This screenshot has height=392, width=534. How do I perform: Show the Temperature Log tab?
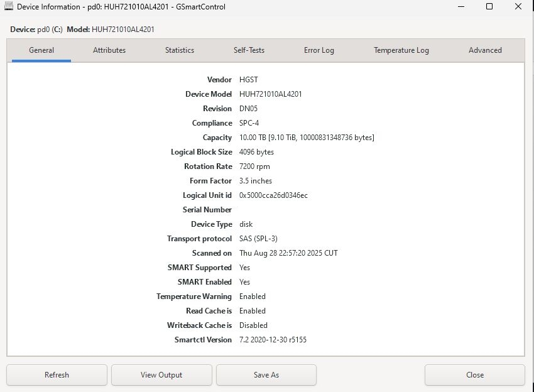[401, 50]
